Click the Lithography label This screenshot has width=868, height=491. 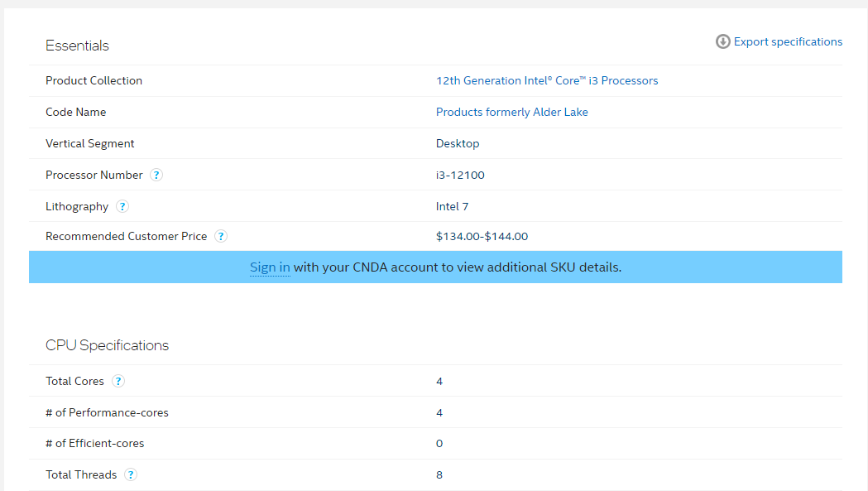[x=77, y=207]
